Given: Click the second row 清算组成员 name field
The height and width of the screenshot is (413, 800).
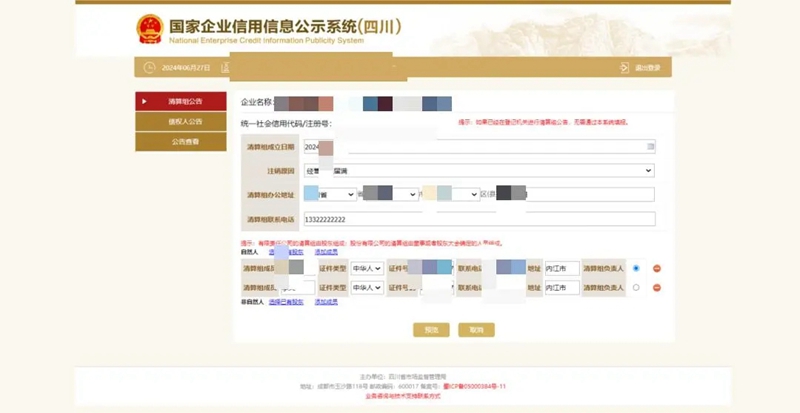Looking at the screenshot, I should [298, 288].
